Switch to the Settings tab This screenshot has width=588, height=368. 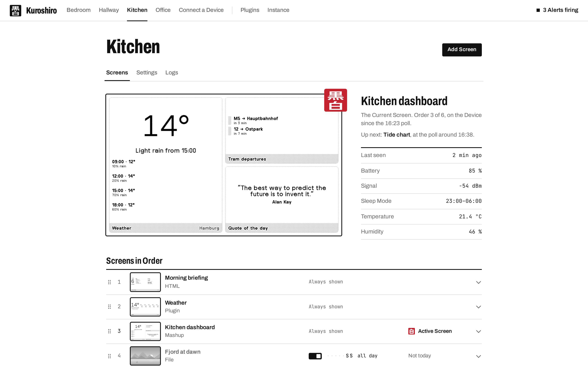pyautogui.click(x=147, y=73)
